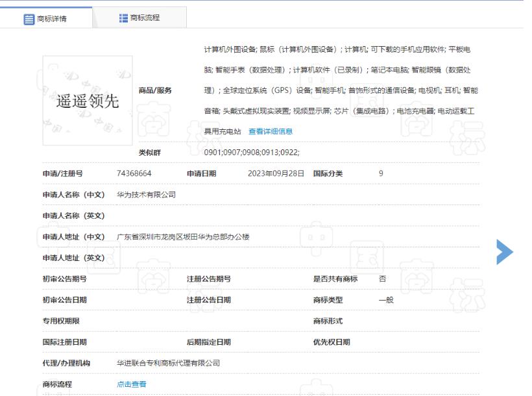532x396 pixels.
Task: Open the 商标详情 tab
Action: pos(46,18)
